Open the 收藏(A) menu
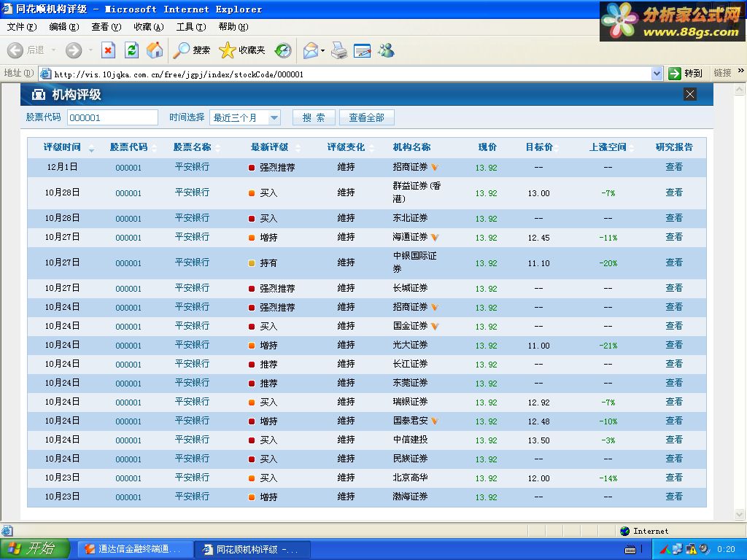This screenshot has width=747, height=560. [x=149, y=27]
